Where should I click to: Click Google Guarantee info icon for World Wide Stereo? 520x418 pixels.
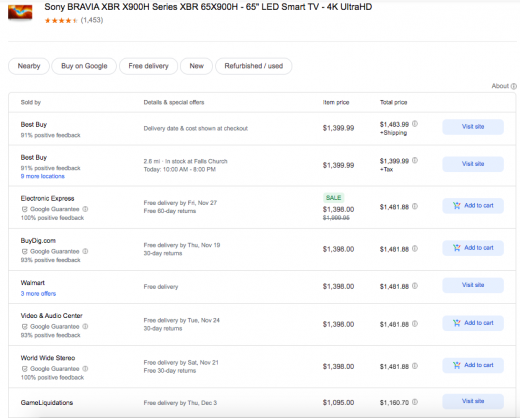click(85, 369)
